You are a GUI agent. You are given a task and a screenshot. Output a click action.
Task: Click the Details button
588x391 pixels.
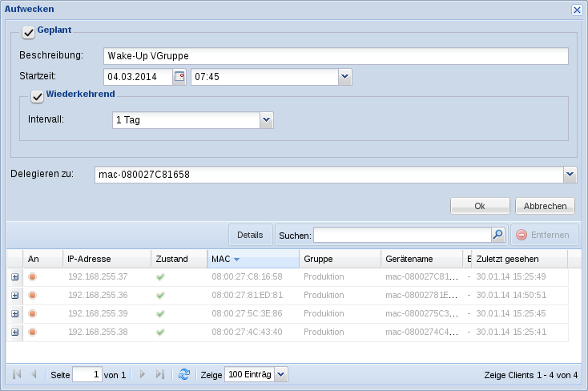[250, 235]
